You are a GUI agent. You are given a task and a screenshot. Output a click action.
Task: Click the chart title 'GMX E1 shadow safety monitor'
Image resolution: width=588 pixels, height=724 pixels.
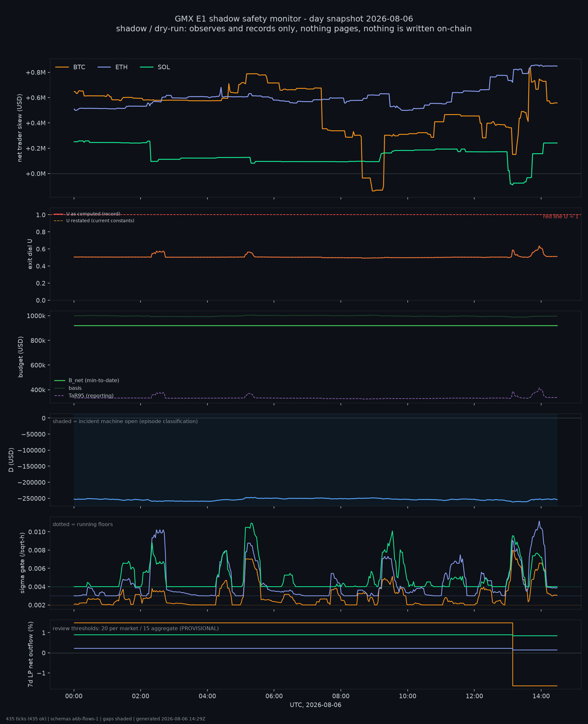coord(294,19)
